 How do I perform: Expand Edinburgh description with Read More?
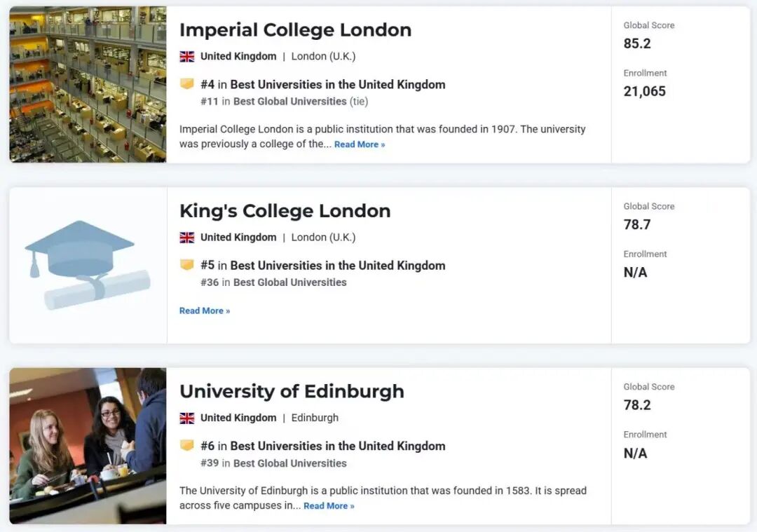(329, 506)
